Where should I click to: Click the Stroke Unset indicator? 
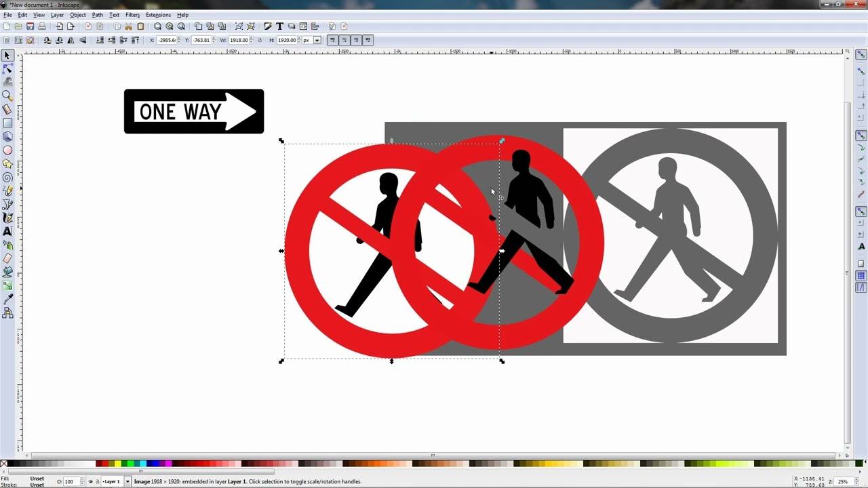tap(37, 485)
